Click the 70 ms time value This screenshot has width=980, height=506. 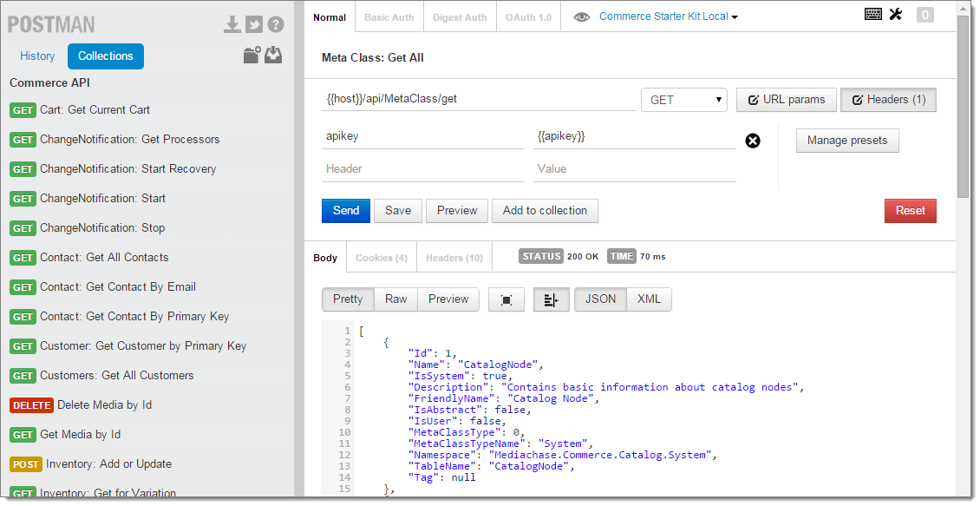(652, 257)
